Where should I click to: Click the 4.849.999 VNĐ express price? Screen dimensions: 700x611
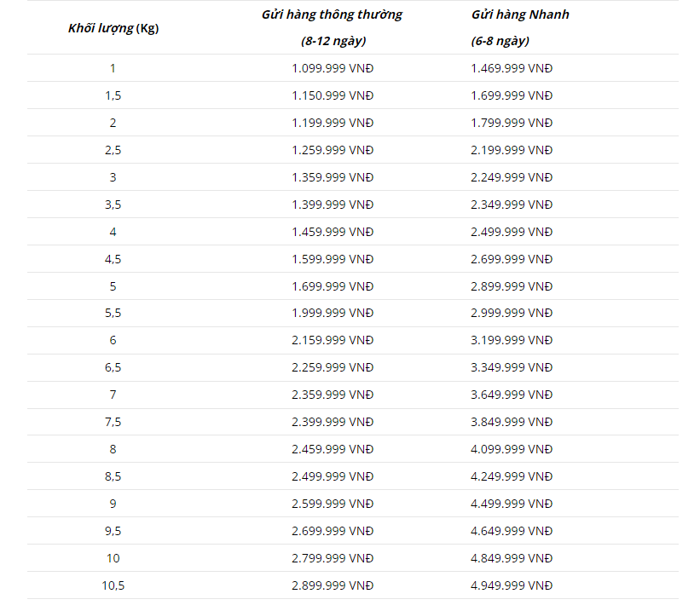(512, 558)
